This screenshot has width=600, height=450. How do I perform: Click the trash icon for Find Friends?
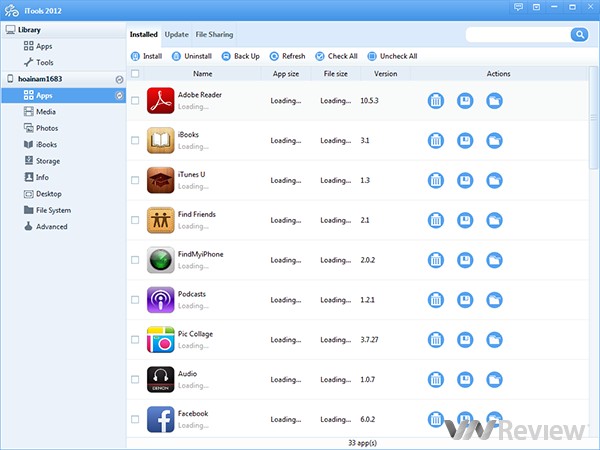[435, 220]
